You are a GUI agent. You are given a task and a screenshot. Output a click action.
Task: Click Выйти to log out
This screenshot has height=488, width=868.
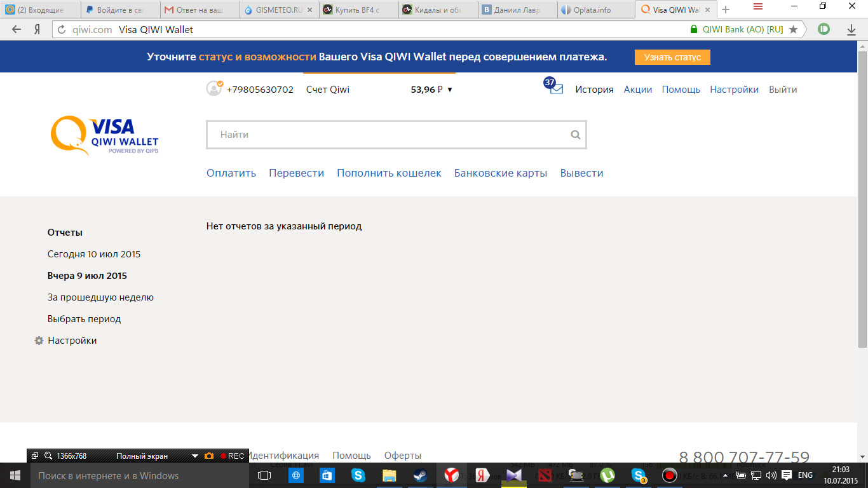tap(783, 90)
